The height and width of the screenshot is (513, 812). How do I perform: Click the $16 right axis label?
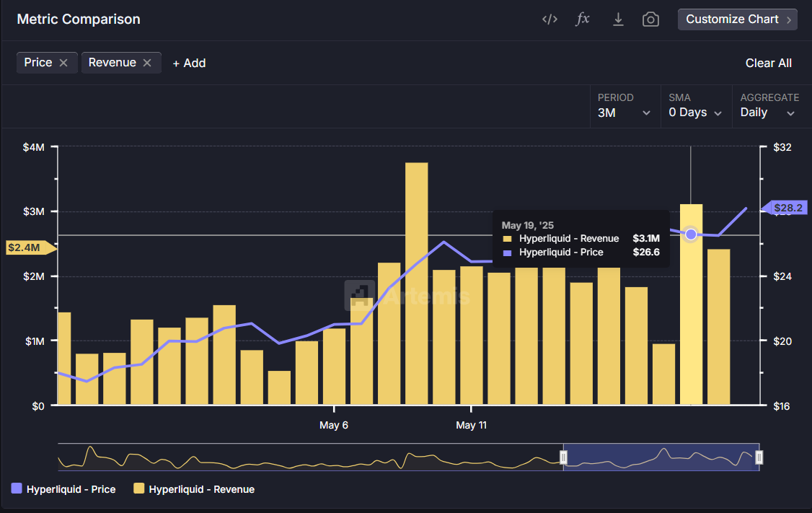tap(782, 406)
